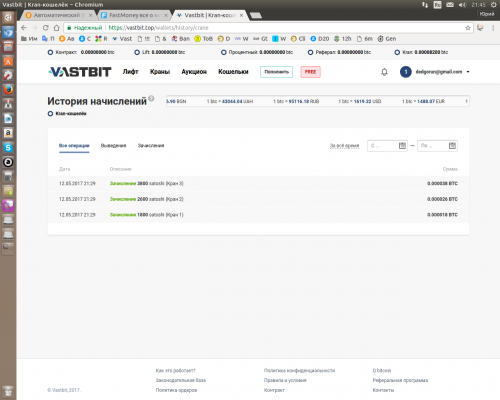Screen dimensions: 500x400
Task: Select the Кран wallet radio
Action: pyautogui.click(x=397, y=52)
